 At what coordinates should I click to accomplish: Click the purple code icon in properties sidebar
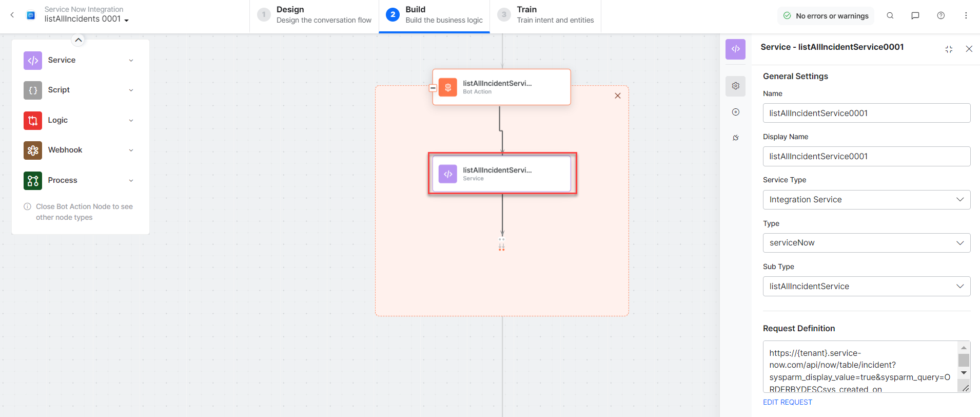coord(735,49)
